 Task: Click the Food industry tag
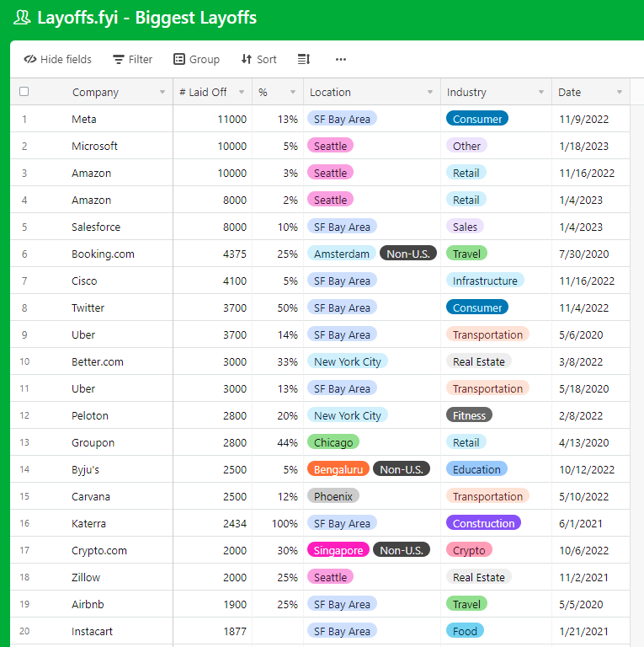(465, 631)
